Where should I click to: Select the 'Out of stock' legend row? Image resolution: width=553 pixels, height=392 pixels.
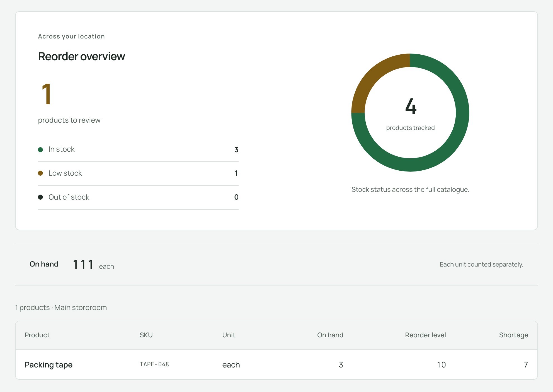coord(138,197)
